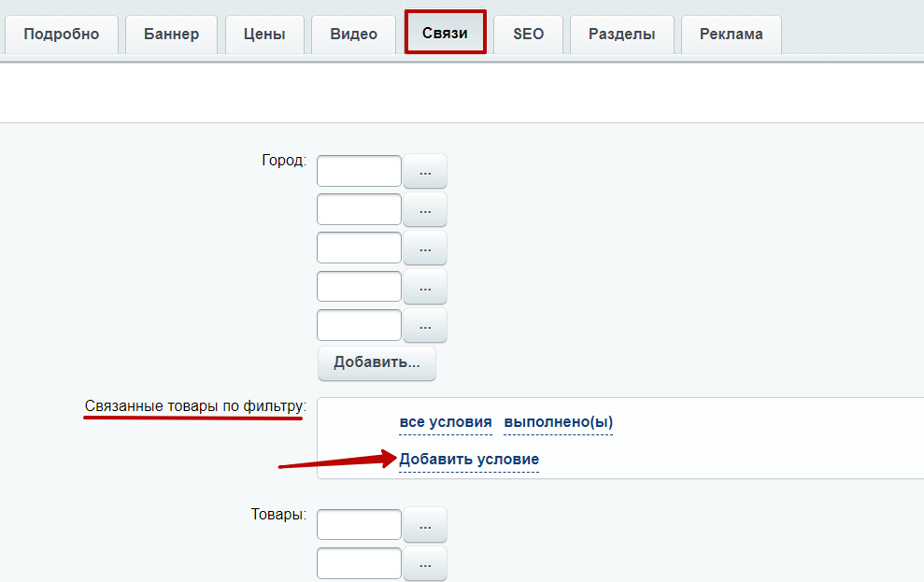The height and width of the screenshot is (582, 924).
Task: Select the Связи tab
Action: pyautogui.click(x=445, y=33)
